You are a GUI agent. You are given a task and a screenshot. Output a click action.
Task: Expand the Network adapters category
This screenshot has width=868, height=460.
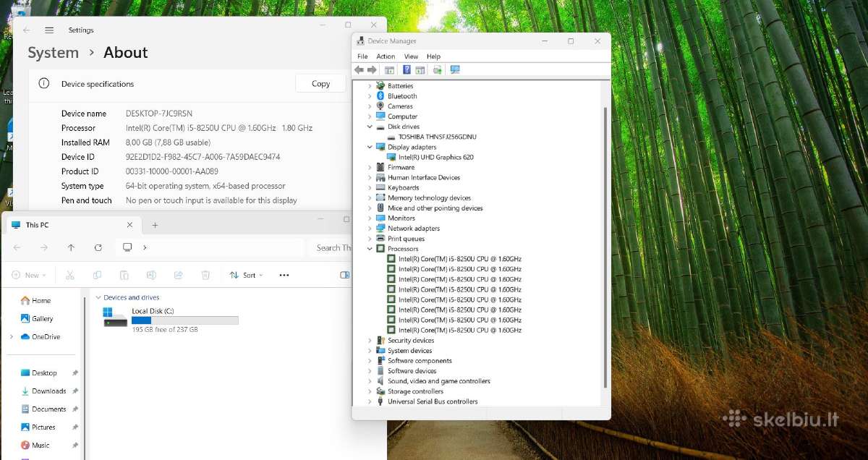coord(370,229)
